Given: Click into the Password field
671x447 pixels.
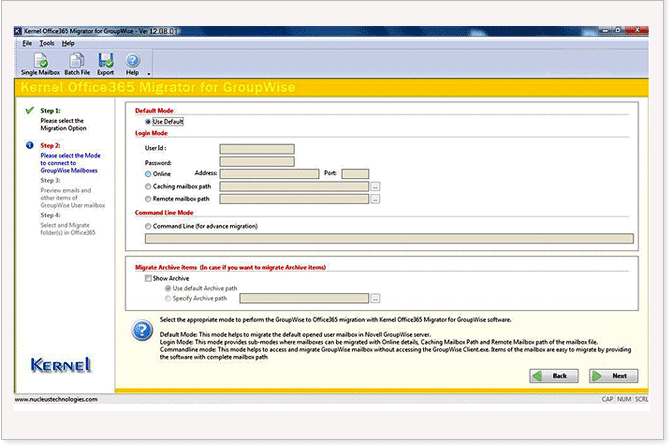Looking at the screenshot, I should (257, 162).
